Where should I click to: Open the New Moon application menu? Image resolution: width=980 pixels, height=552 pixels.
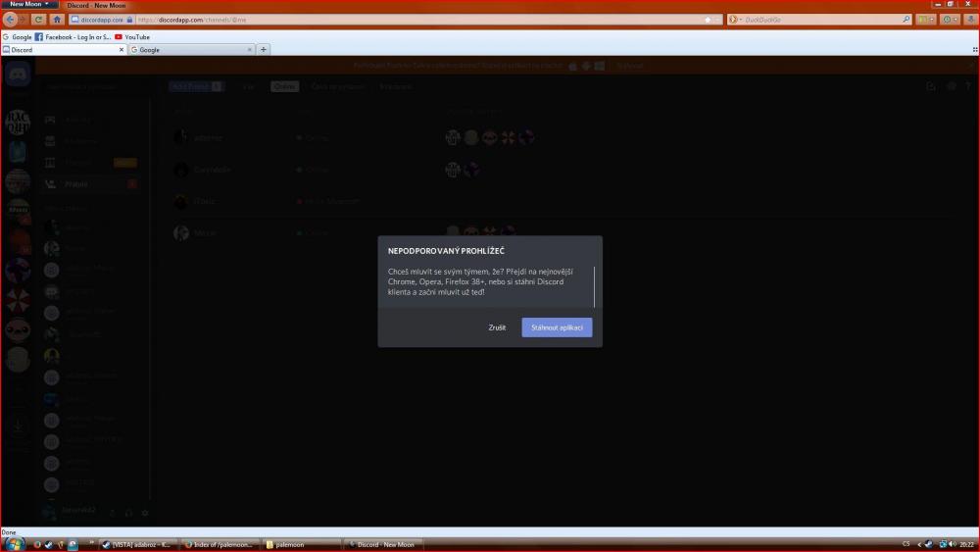(x=29, y=4)
